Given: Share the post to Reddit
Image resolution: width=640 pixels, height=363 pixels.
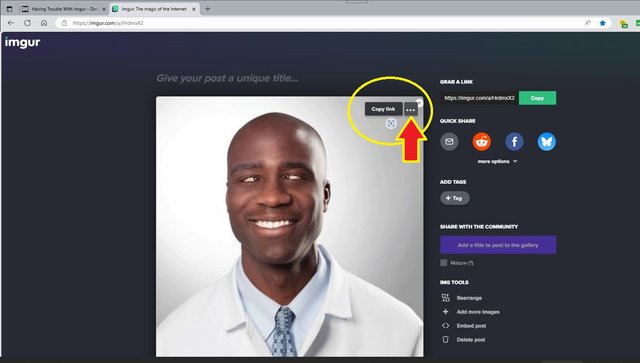Looking at the screenshot, I should 482,142.
